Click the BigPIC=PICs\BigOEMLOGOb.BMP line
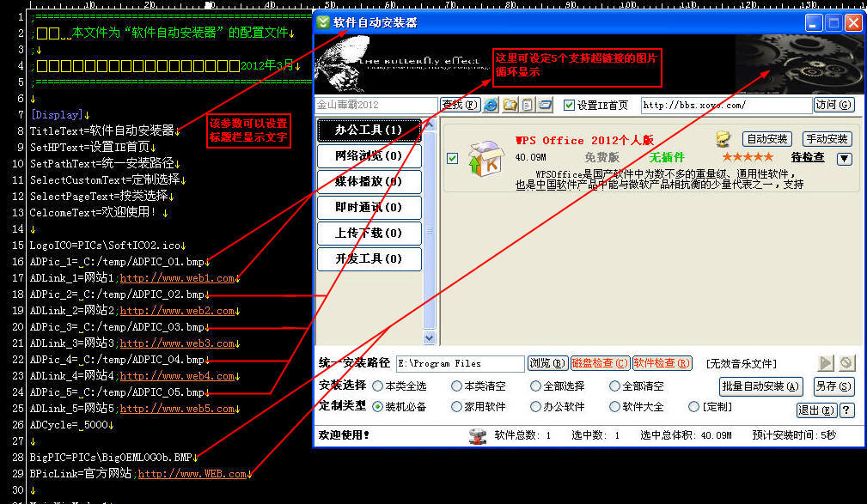 point(111,458)
